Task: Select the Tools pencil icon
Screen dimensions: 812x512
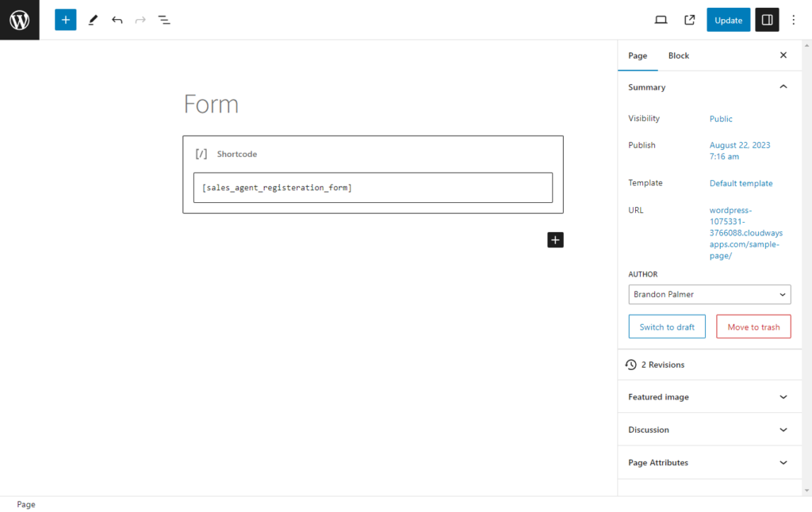Action: 94,20
